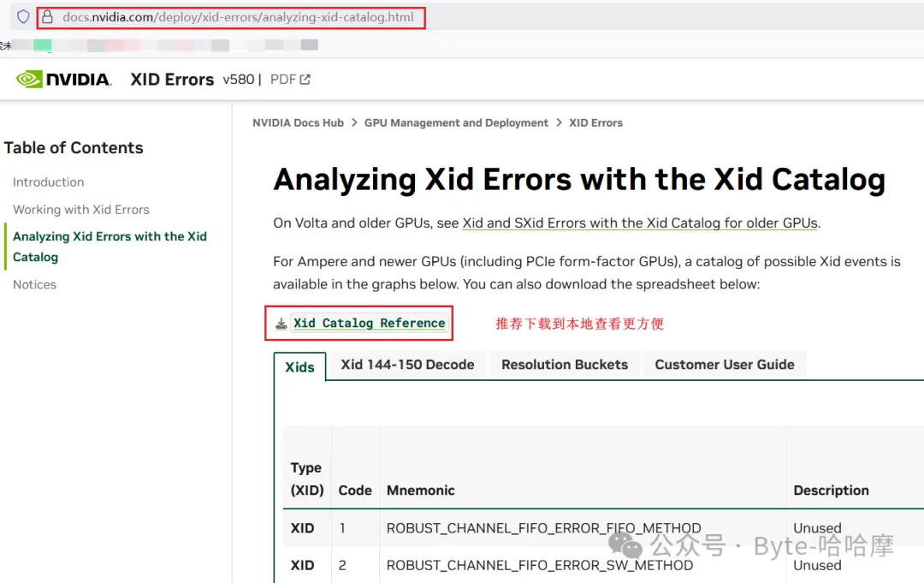The height and width of the screenshot is (583, 924).
Task: Click the shield icon in address bar
Action: (x=23, y=17)
